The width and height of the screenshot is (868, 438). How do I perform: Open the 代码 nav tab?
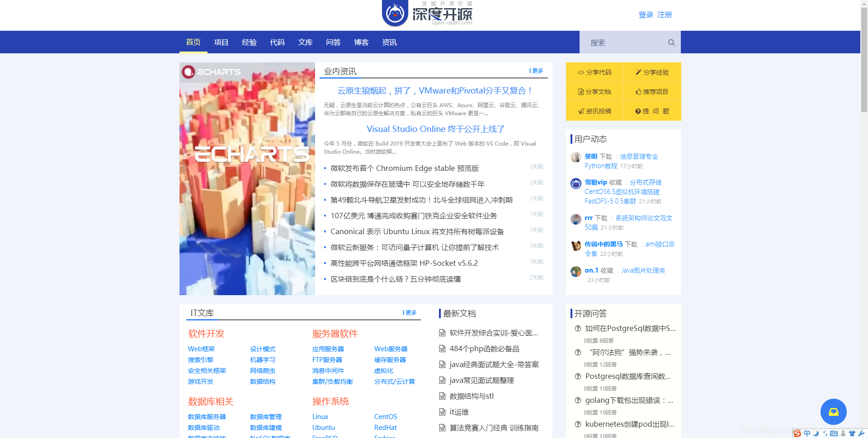pos(278,42)
